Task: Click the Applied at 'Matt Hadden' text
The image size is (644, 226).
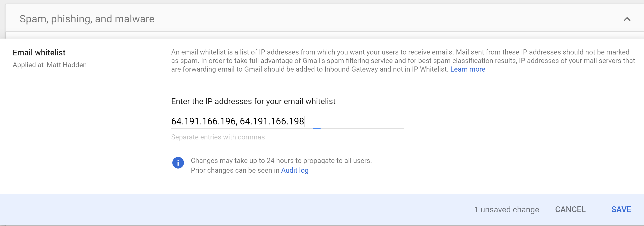Action: (x=50, y=65)
